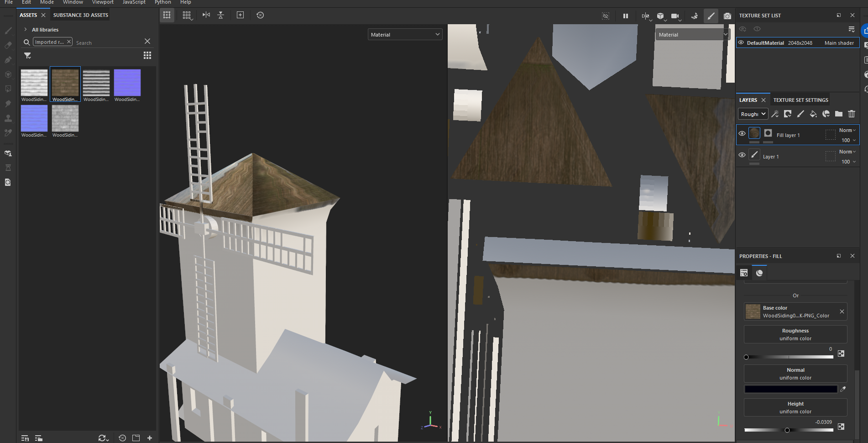Switch to Texture Set Settings tab
The height and width of the screenshot is (443, 868).
pyautogui.click(x=800, y=100)
